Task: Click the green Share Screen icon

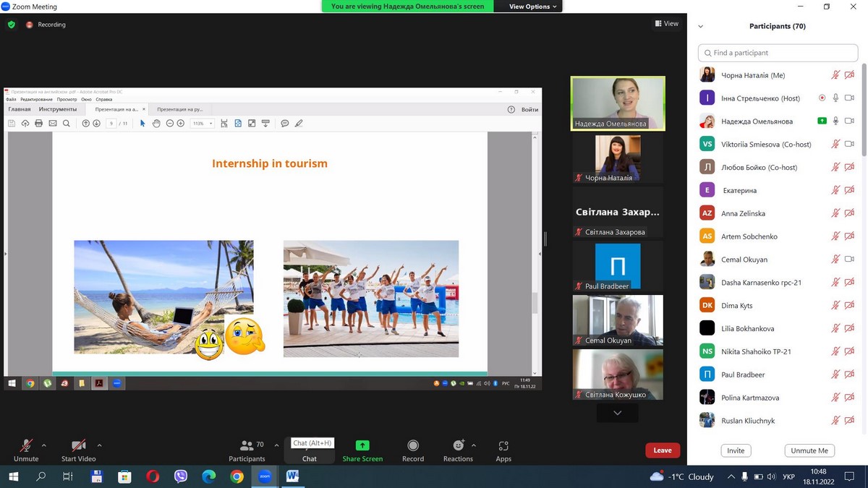Action: click(x=362, y=446)
